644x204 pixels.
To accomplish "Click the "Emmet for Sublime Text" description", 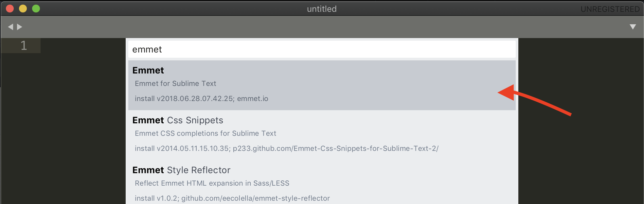I will tap(175, 84).
